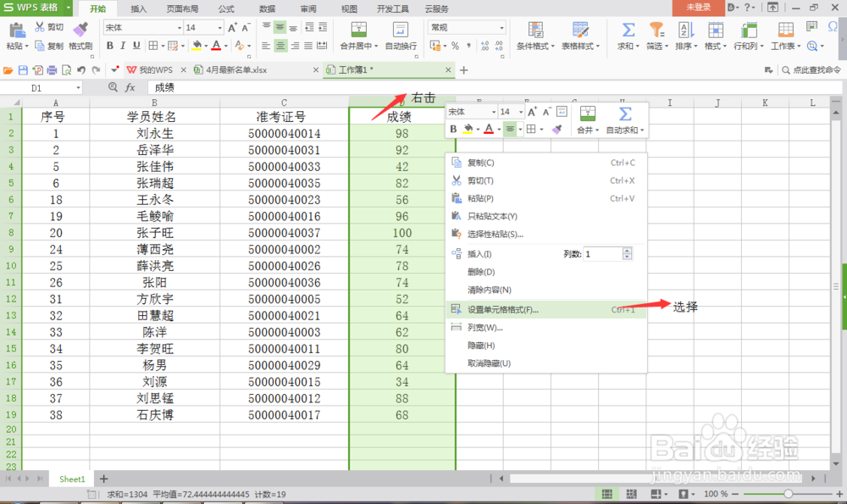Click the ribbon fill color bucket
The image size is (847, 504).
click(x=197, y=46)
